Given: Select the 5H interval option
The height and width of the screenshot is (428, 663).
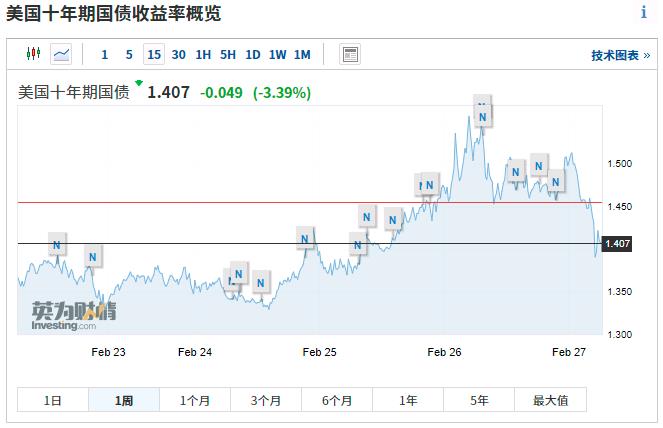Looking at the screenshot, I should click(228, 55).
